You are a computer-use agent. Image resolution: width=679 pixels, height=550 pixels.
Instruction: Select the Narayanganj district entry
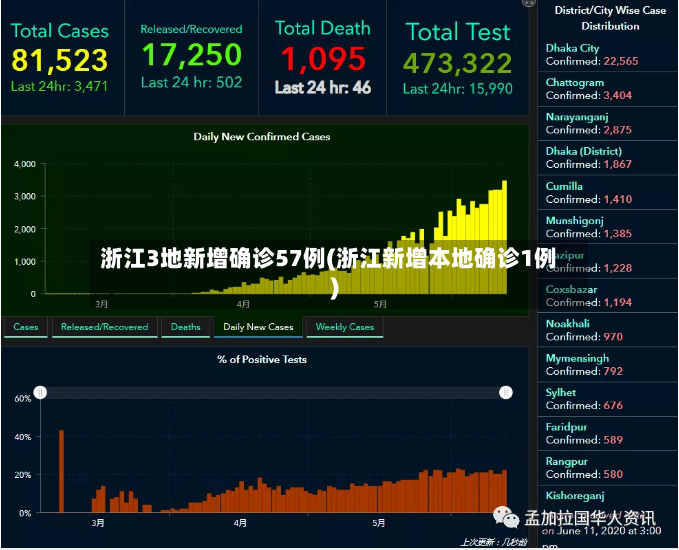(x=608, y=123)
